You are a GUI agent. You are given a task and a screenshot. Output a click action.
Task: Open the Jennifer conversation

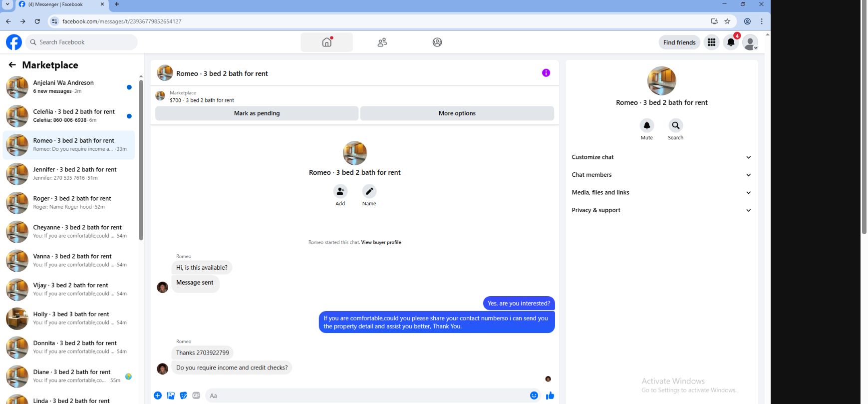[x=69, y=174]
